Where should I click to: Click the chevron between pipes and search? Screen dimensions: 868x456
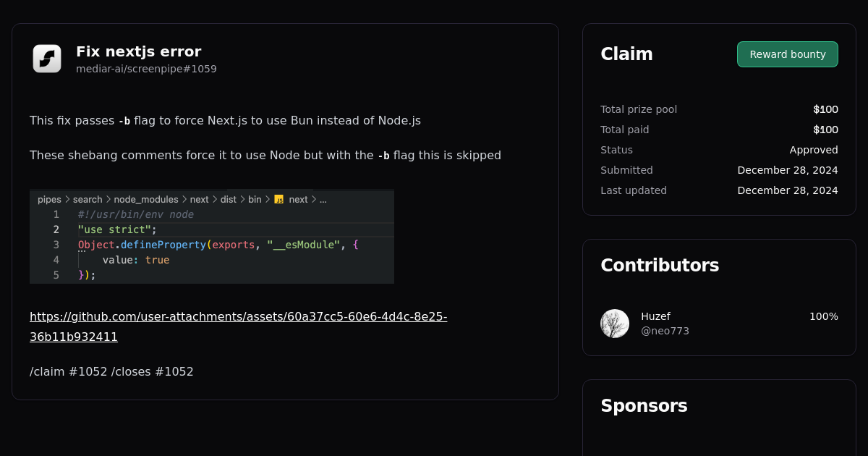tap(67, 199)
